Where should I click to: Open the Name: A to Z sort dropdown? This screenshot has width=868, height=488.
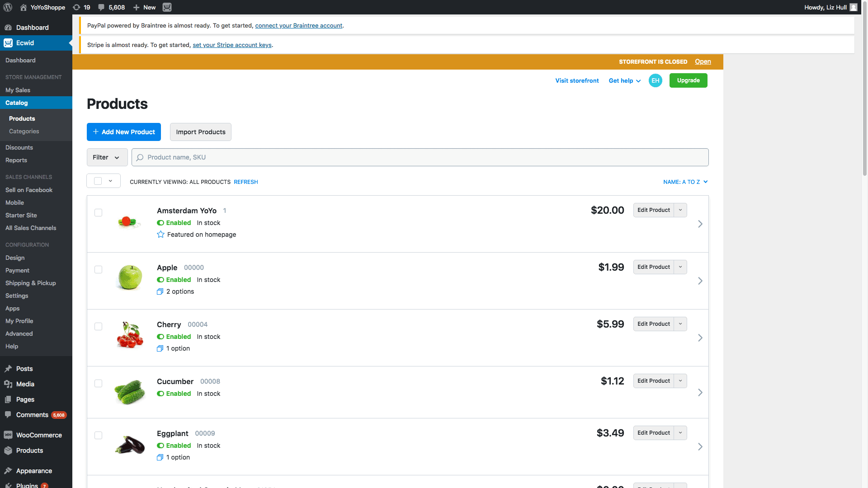[x=685, y=182]
